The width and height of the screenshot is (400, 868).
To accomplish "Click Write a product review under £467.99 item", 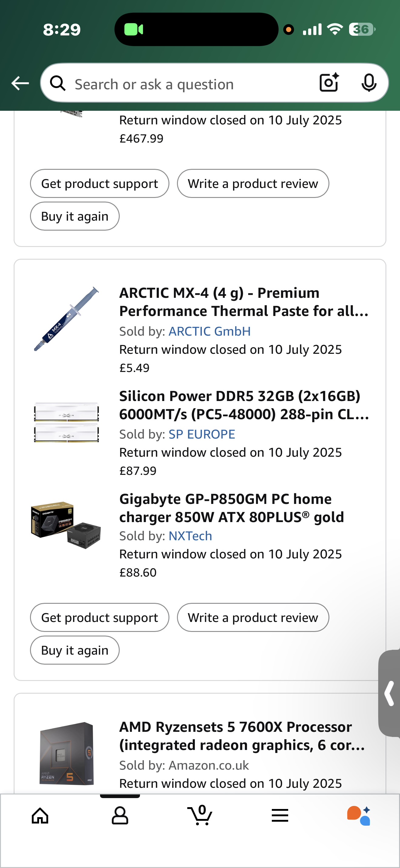I will click(x=253, y=184).
